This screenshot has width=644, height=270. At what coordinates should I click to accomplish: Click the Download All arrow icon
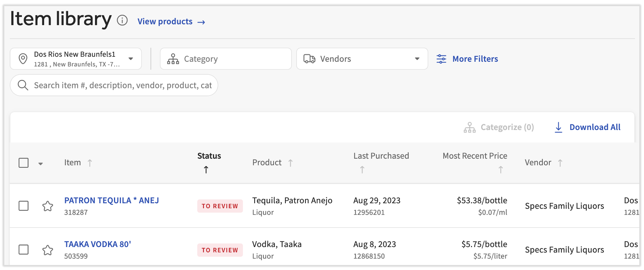coord(558,127)
